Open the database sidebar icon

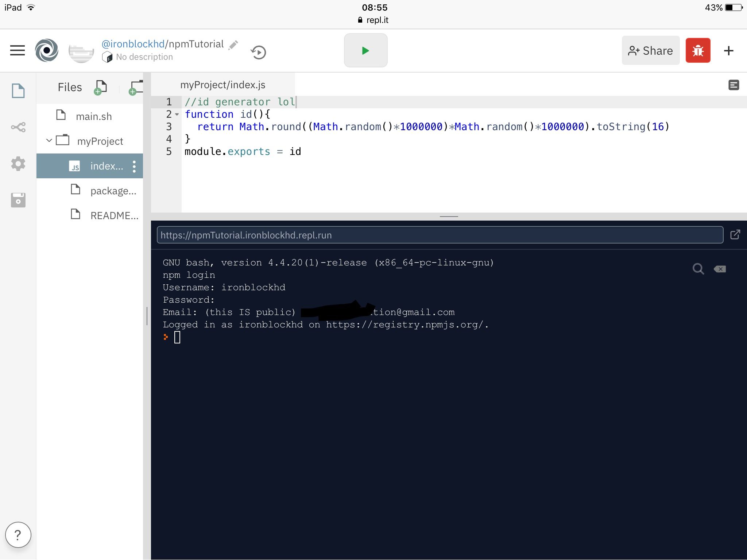(18, 200)
